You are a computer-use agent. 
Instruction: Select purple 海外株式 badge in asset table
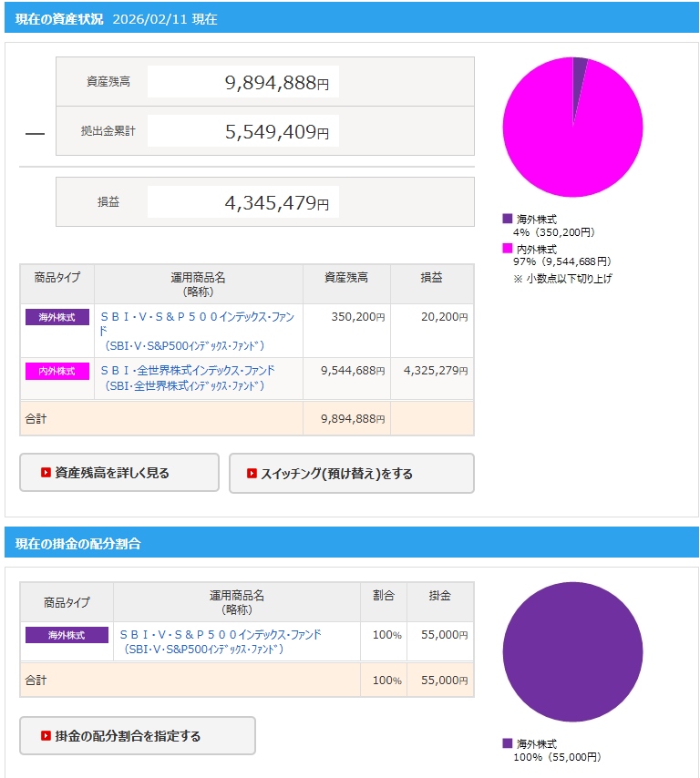click(x=57, y=317)
